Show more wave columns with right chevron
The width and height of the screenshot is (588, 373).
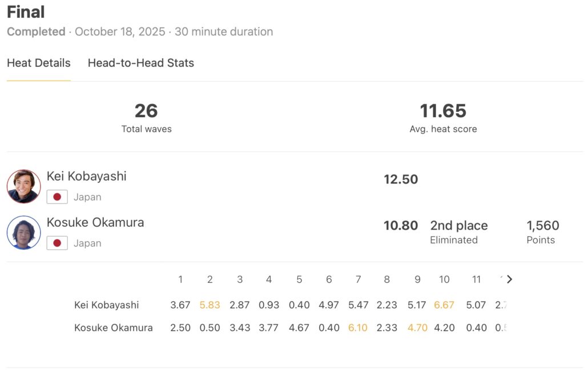pos(509,279)
